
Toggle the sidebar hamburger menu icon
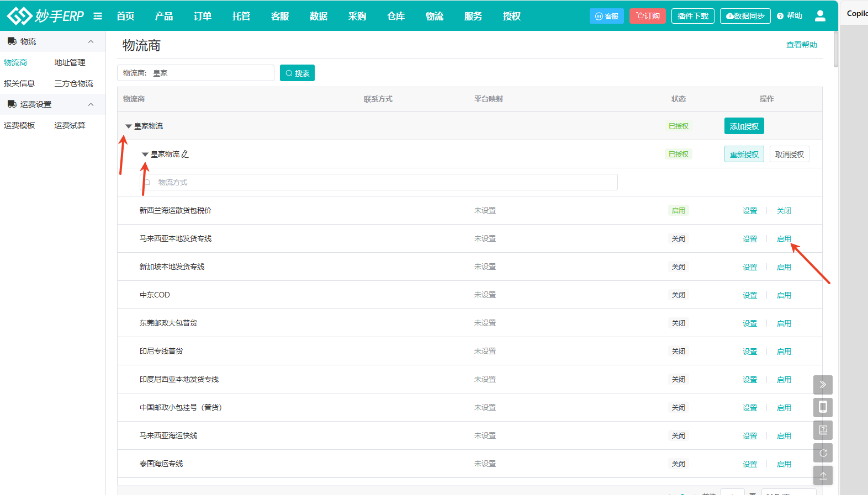click(x=98, y=16)
